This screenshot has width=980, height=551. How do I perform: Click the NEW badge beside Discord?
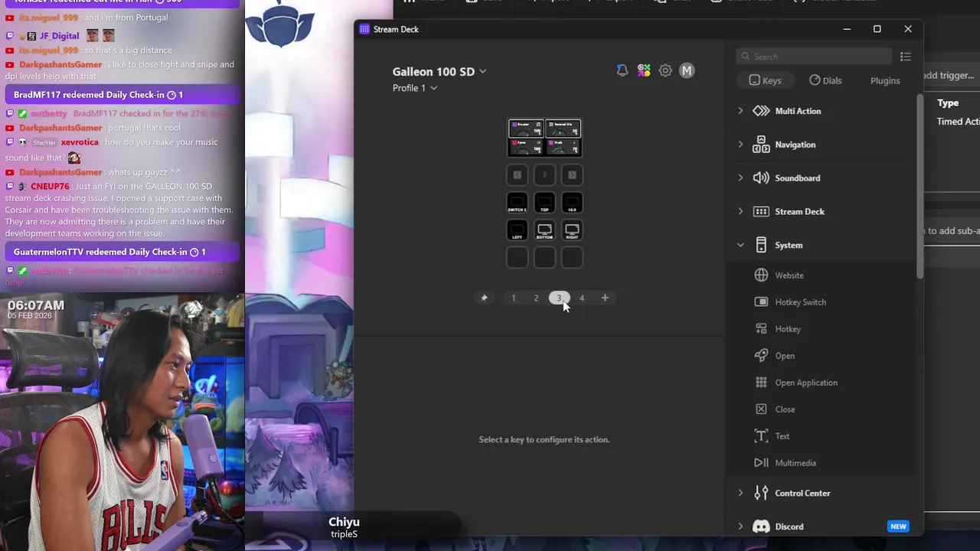(x=898, y=527)
